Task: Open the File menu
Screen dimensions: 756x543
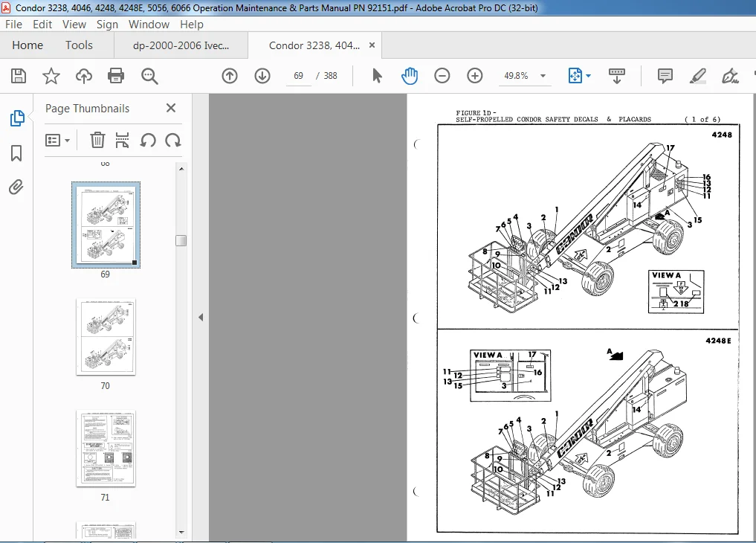Action: [13, 24]
